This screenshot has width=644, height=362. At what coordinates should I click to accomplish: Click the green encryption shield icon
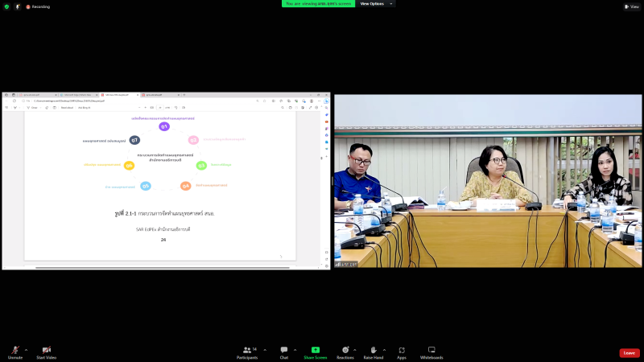pos(6,6)
